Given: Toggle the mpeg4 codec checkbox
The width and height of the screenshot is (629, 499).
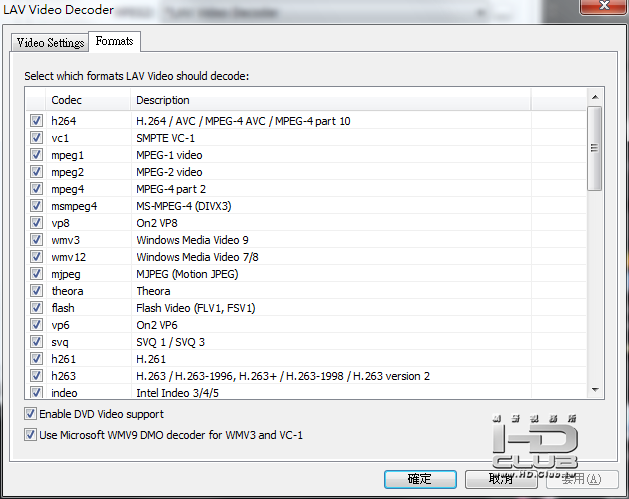Looking at the screenshot, I should [x=37, y=189].
